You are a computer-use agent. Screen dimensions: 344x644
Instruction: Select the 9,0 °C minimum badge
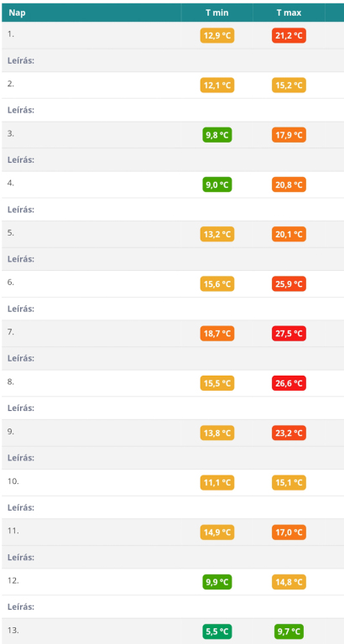click(217, 184)
